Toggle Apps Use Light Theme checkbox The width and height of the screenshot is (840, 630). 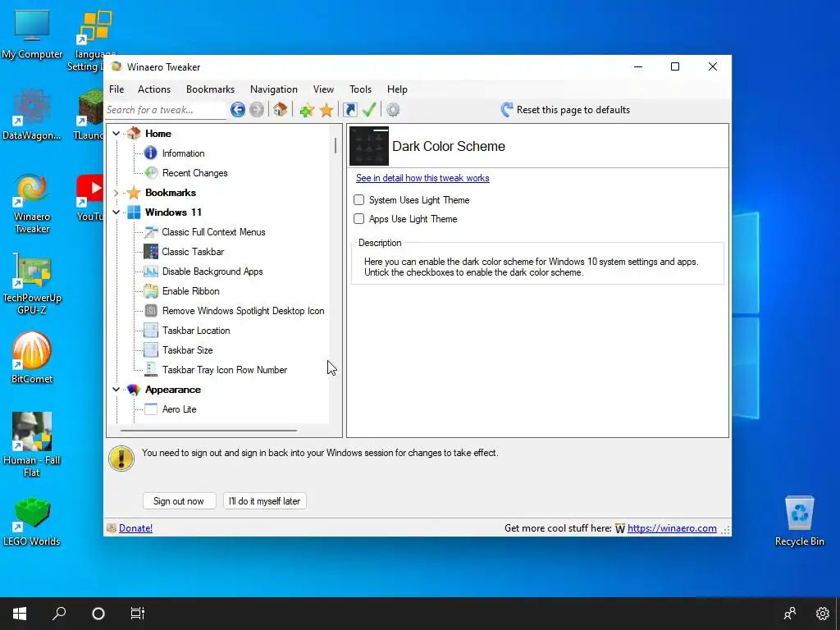click(359, 218)
